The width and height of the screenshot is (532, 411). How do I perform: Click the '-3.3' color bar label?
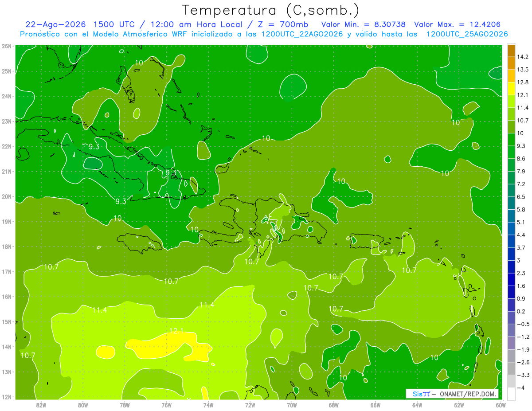523,375
